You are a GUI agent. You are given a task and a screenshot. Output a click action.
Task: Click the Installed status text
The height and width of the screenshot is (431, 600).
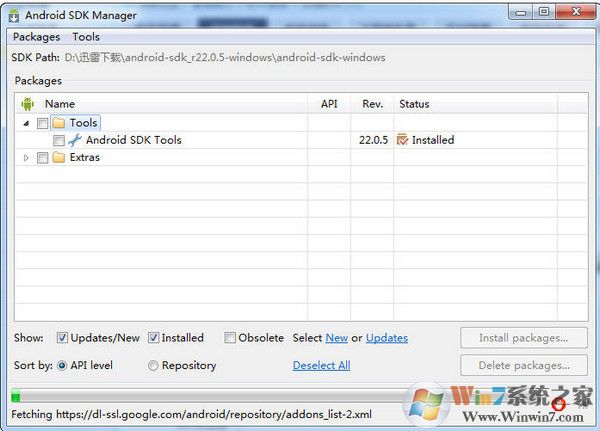click(433, 140)
